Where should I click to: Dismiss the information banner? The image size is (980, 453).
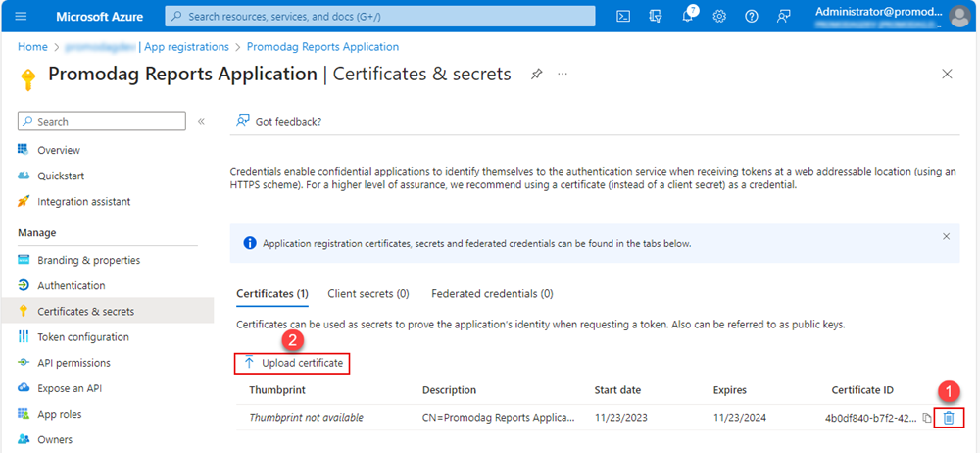coord(946,236)
